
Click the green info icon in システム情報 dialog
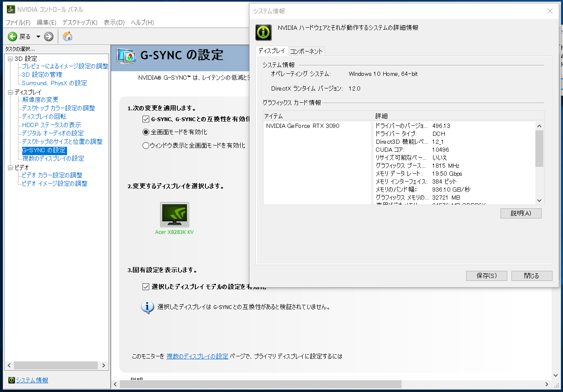264,32
